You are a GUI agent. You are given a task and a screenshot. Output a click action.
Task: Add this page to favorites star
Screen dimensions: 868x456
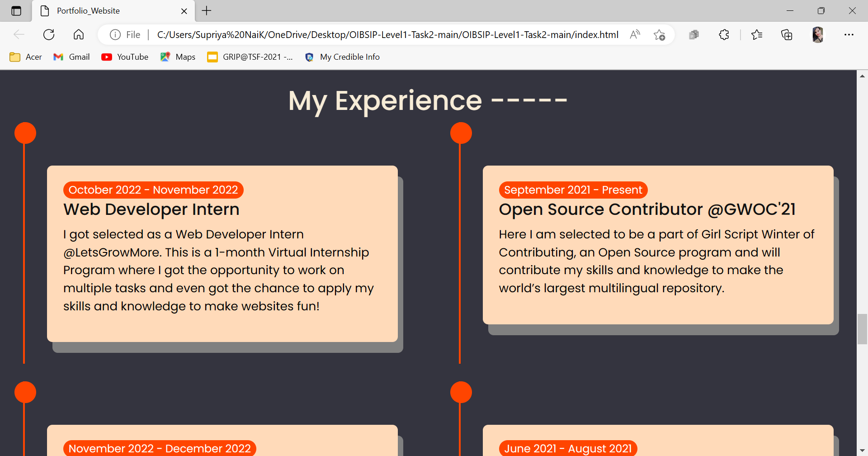tap(660, 34)
